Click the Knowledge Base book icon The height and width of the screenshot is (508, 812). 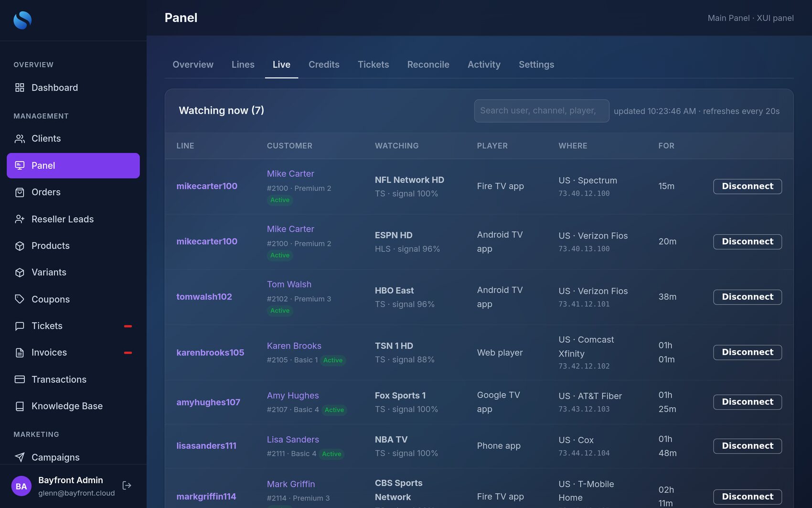(x=20, y=406)
